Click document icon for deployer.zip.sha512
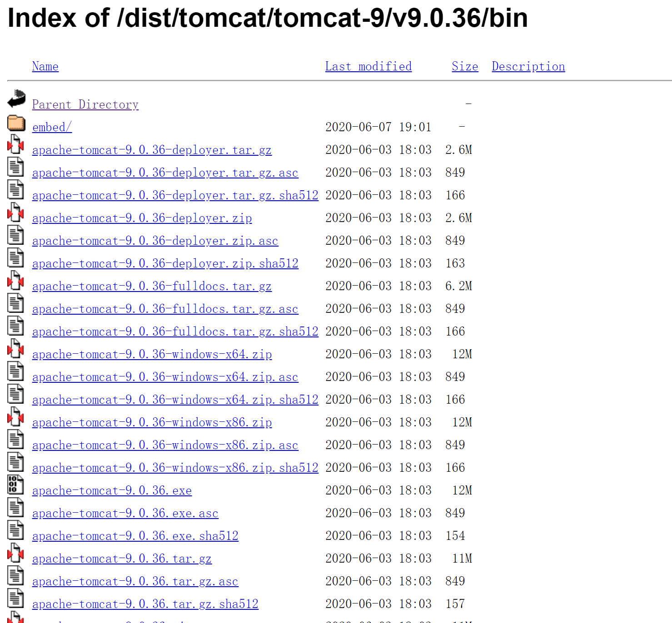672x623 pixels. 15,257
